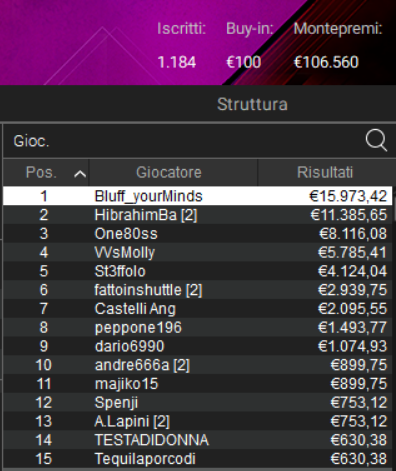
Task: Toggle the Pos. column sort arrow
Action: coord(80,173)
